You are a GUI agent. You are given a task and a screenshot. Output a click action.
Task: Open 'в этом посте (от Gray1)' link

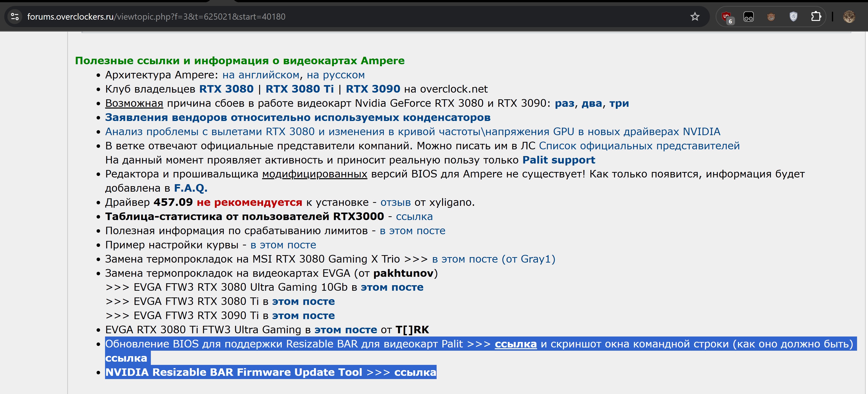(493, 259)
